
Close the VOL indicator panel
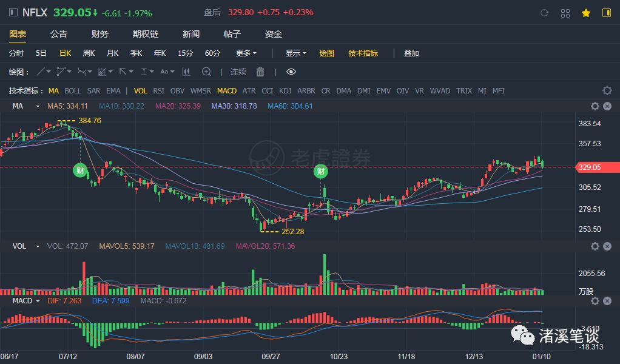[x=607, y=246]
